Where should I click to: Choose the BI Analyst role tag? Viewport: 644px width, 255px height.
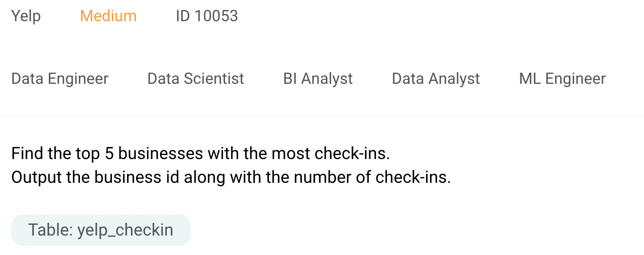318,79
